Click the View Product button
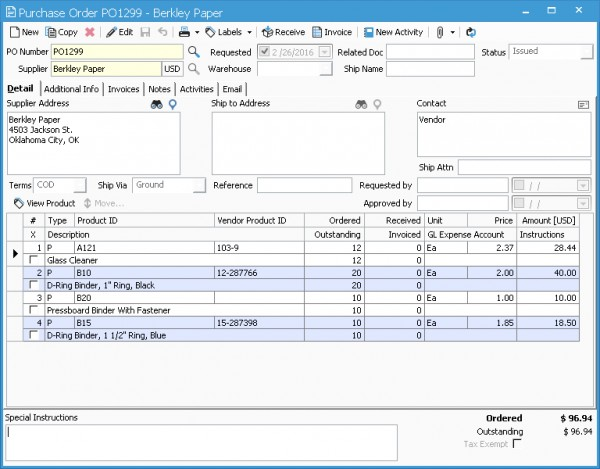Viewport: 600px width, 469px height. click(x=45, y=203)
